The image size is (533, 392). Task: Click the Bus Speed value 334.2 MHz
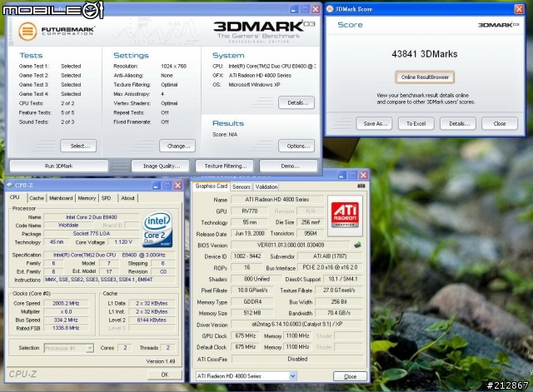[x=66, y=320]
